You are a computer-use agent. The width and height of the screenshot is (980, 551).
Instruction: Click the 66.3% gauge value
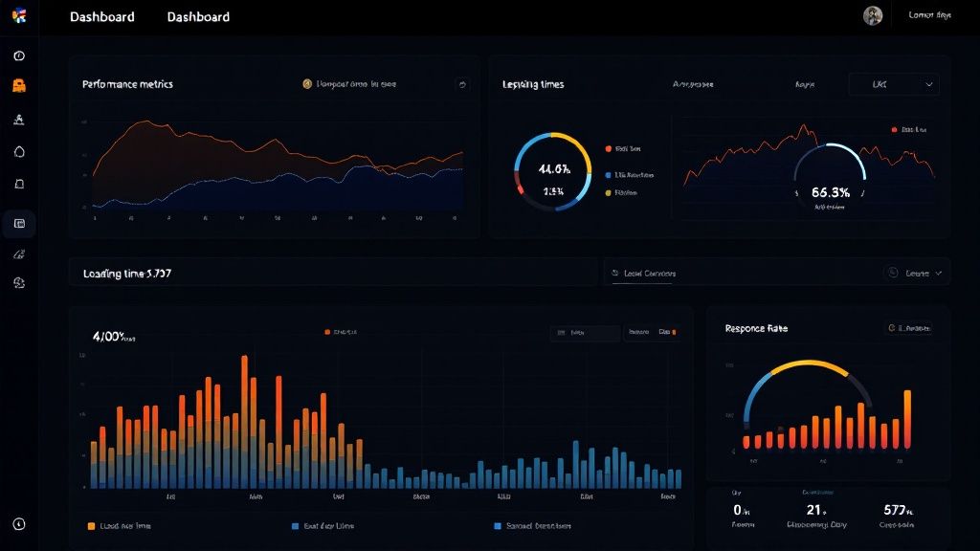831,192
